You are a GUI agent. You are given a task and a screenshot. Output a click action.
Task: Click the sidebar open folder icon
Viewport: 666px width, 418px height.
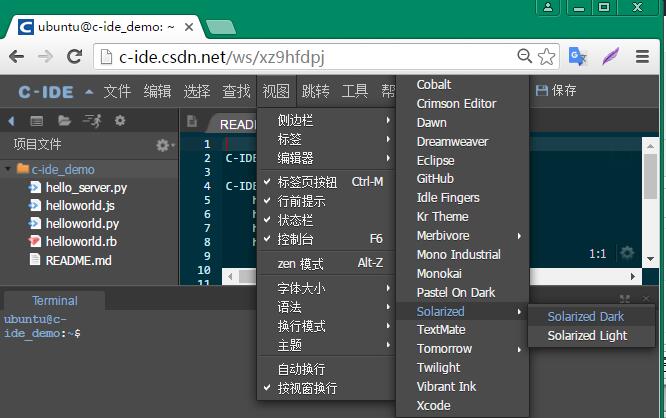tap(64, 121)
